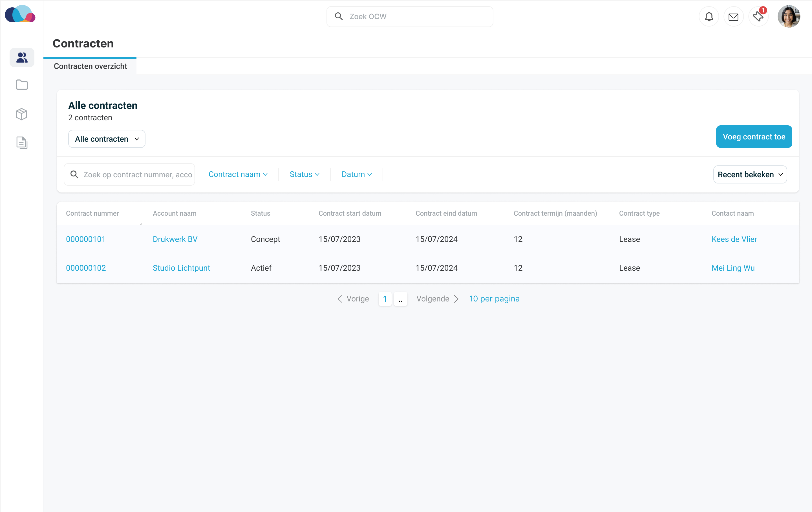Click the ticket icon with red badge
Viewport: 812px width, 512px height.
tap(758, 17)
